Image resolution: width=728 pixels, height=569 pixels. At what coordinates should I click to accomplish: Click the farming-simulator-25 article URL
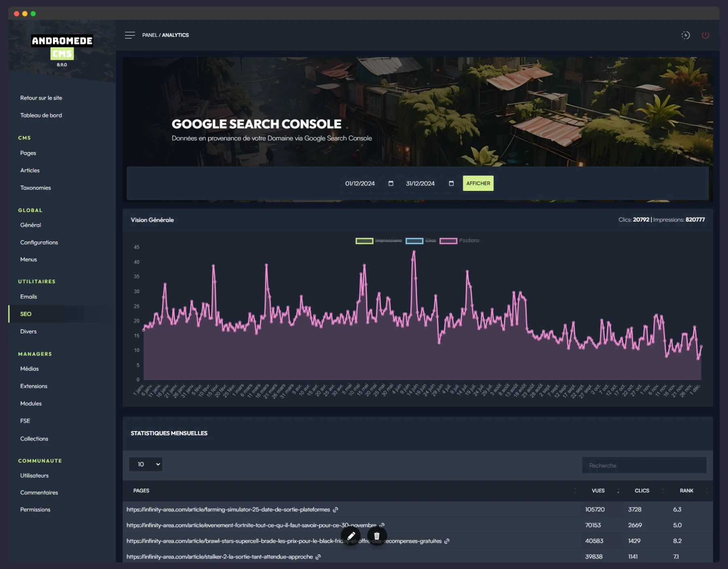click(x=229, y=510)
